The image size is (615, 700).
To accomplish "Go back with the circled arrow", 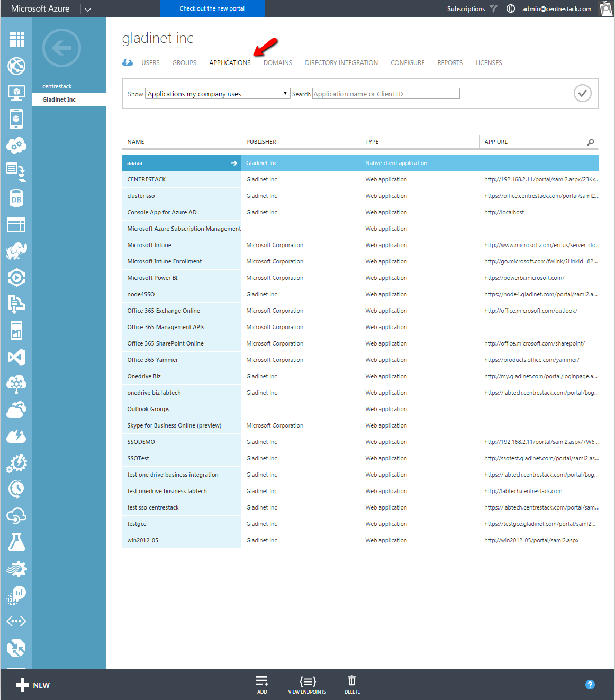I will click(61, 48).
